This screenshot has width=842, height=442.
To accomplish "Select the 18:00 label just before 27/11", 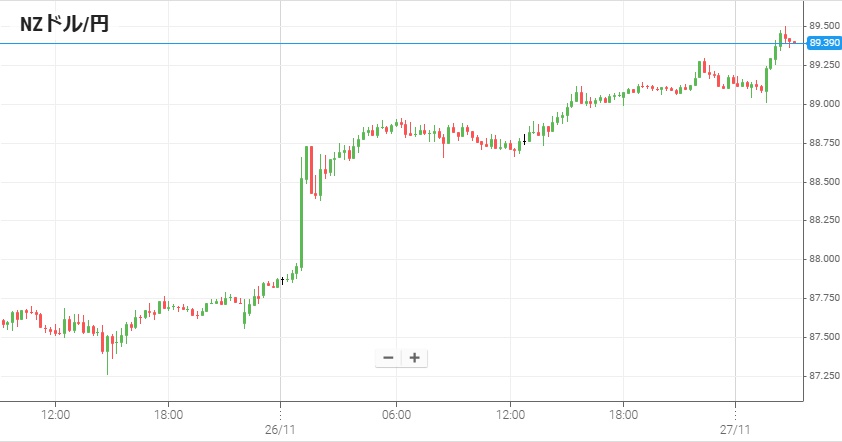I will coord(624,413).
